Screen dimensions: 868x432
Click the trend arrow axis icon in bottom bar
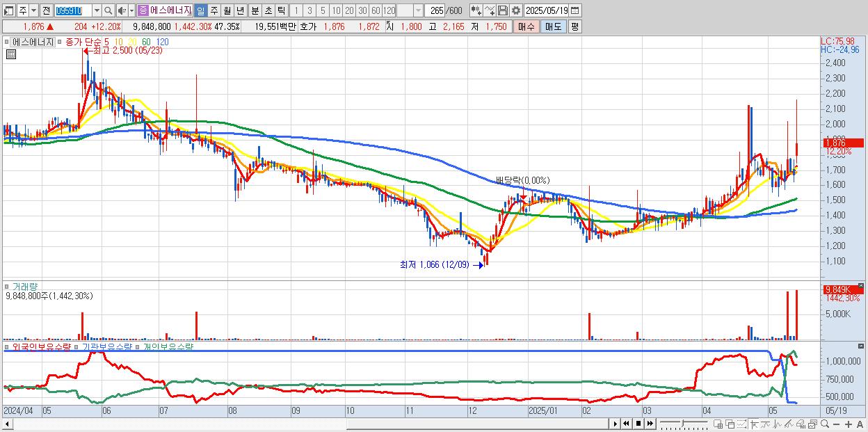[755, 424]
